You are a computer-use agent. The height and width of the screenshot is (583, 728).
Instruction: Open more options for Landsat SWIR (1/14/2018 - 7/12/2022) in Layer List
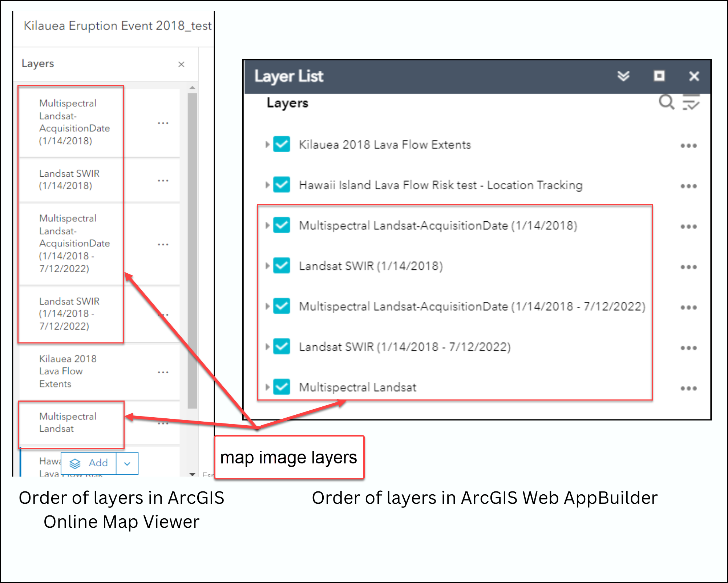(x=688, y=348)
